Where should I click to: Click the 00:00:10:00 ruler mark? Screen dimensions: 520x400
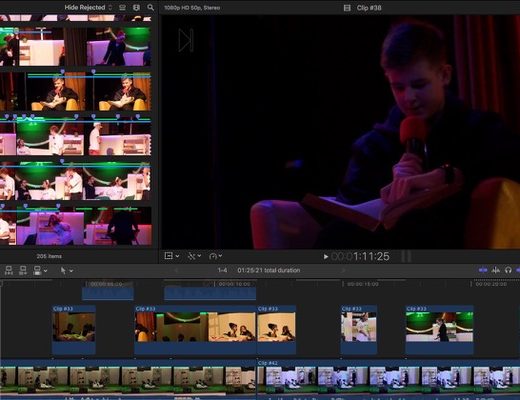tap(235, 284)
